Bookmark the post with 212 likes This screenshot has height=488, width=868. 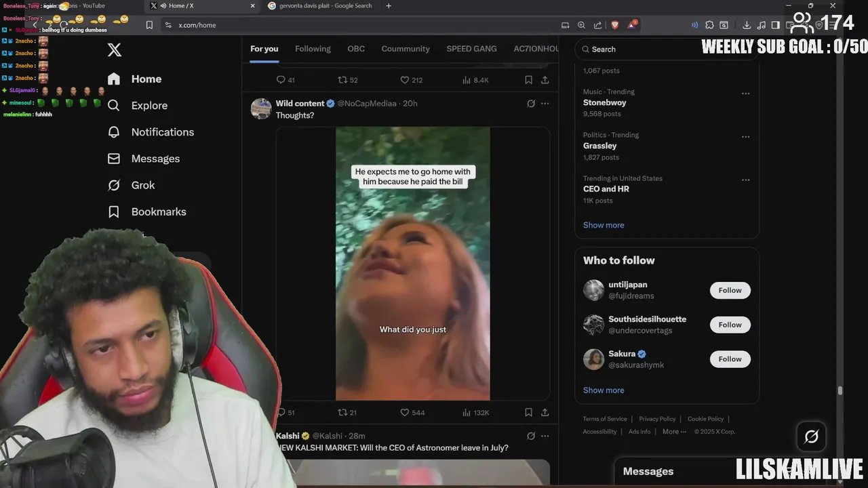pos(528,80)
